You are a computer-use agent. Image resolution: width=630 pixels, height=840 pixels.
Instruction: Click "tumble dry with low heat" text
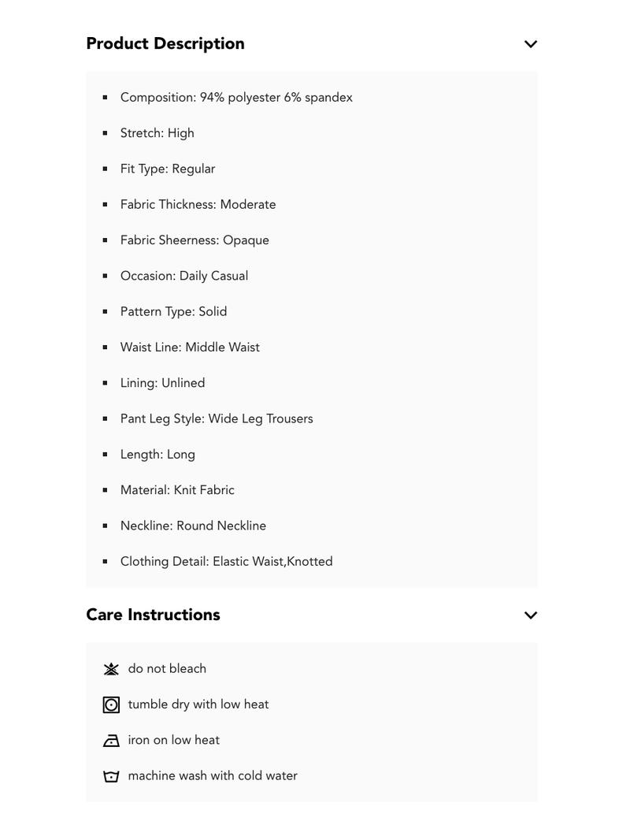[198, 704]
